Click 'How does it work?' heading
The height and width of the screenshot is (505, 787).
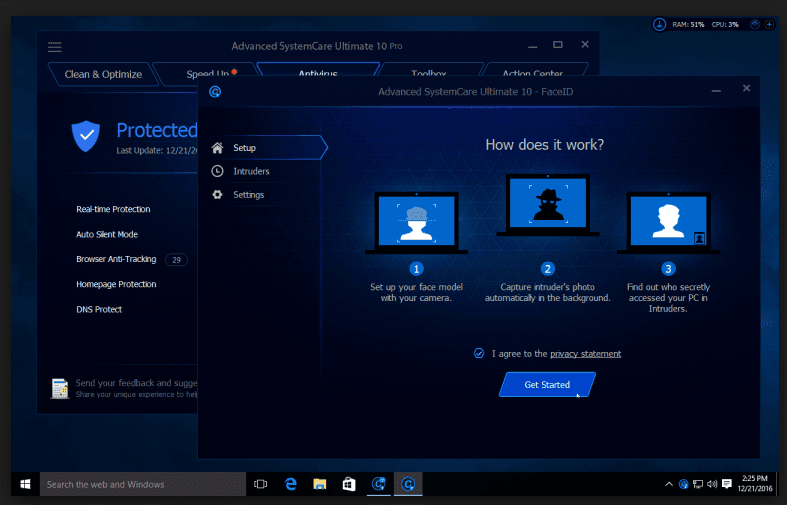[x=545, y=145]
